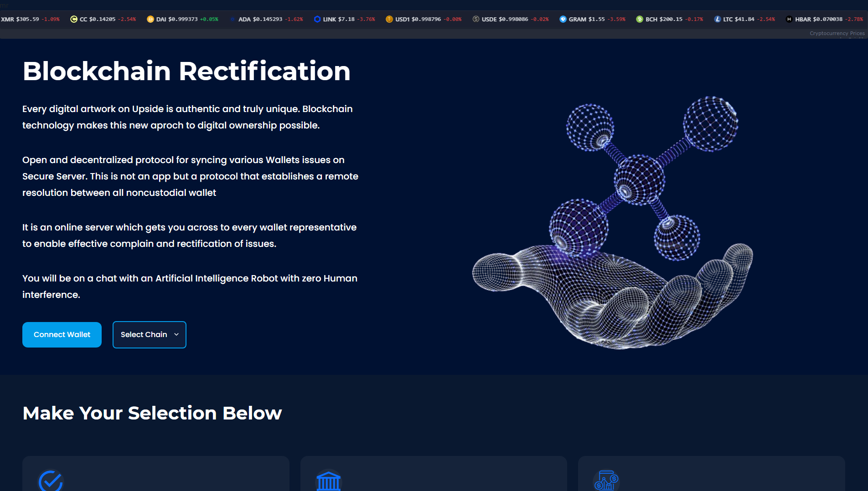Click the Blockchain Rectification heading
This screenshot has height=491, width=868.
pyautogui.click(x=186, y=72)
